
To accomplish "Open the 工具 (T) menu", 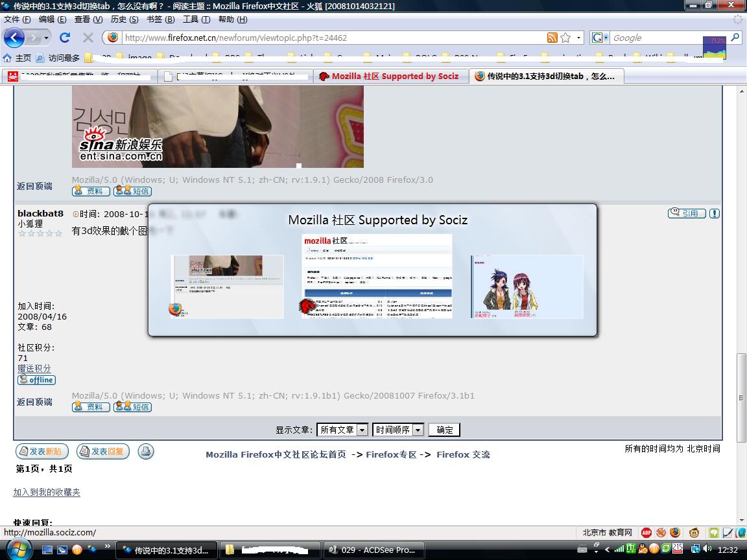I will (x=196, y=19).
